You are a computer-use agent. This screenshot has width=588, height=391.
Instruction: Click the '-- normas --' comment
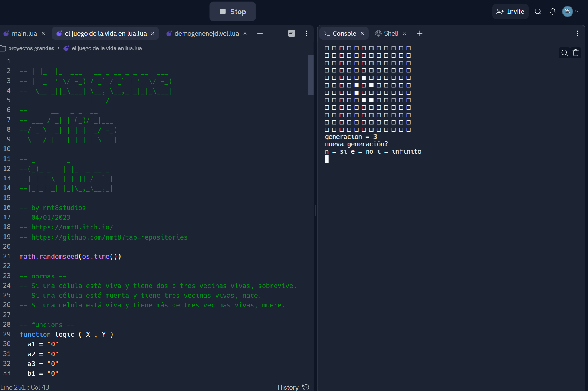point(43,276)
